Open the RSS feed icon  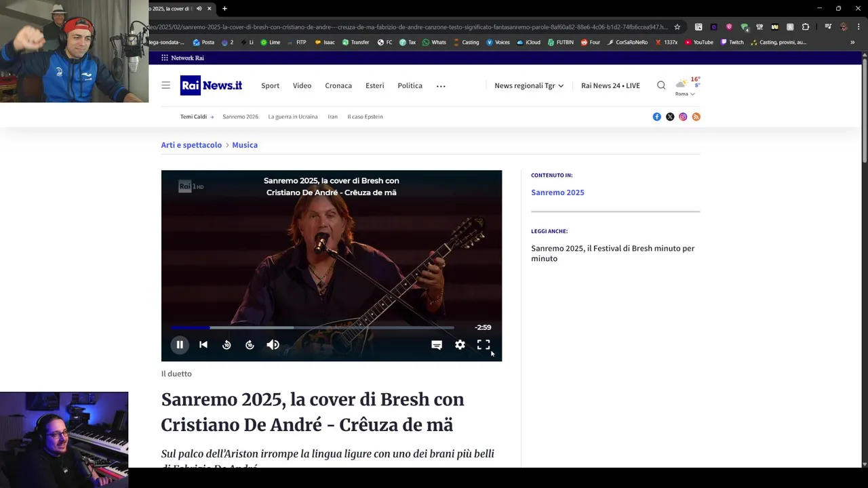(696, 117)
